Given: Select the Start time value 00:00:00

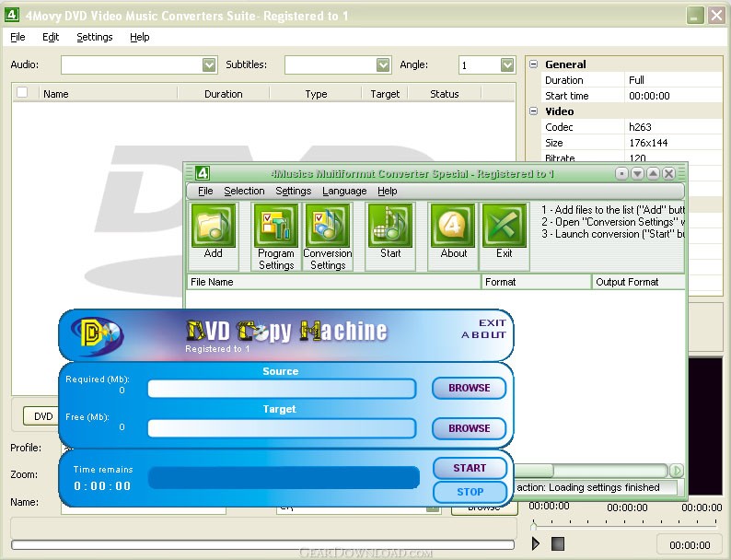Looking at the screenshot, I should (673, 96).
